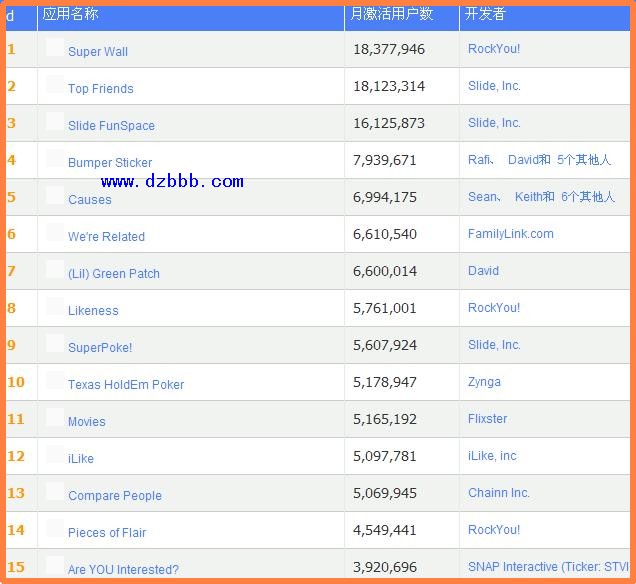Viewport: 636px width, 584px height.
Task: Click the Super Wall icon thumbnail
Action: pos(55,47)
